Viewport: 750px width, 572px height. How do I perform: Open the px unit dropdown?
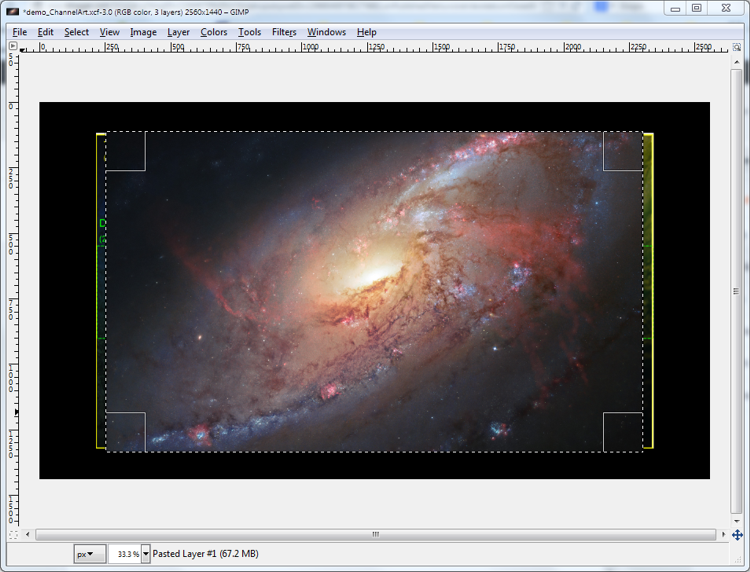pos(90,554)
